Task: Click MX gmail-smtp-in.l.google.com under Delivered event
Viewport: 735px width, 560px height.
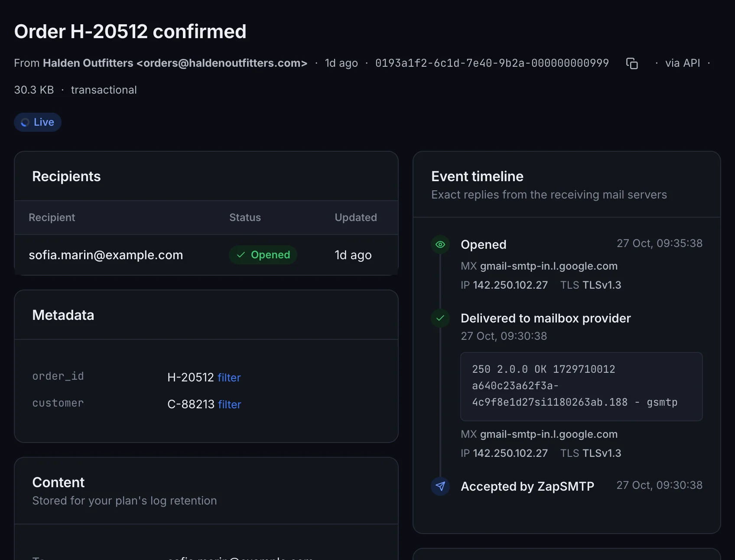Action: point(539,434)
